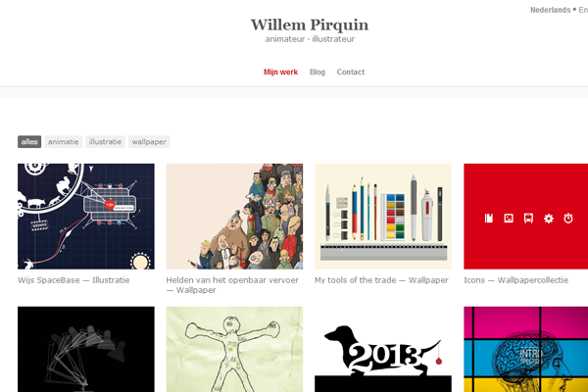This screenshot has height=392, width=588.
Task: Click the picture icon in the red thumbnail
Action: click(509, 218)
